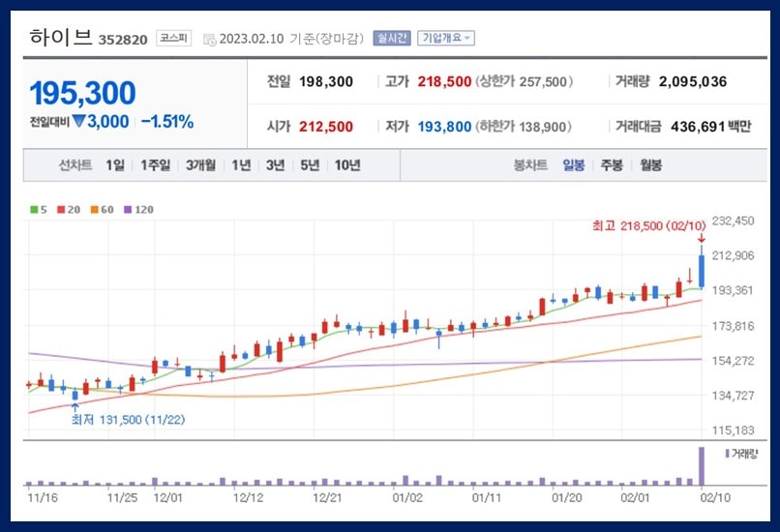The height and width of the screenshot is (532, 780).
Task: Click the 232,450 price axis label
Action: pyautogui.click(x=734, y=221)
